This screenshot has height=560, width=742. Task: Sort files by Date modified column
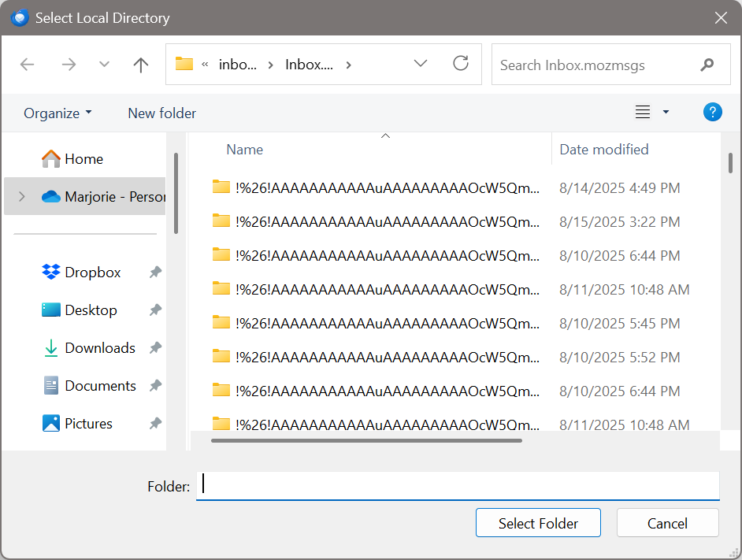tap(603, 150)
